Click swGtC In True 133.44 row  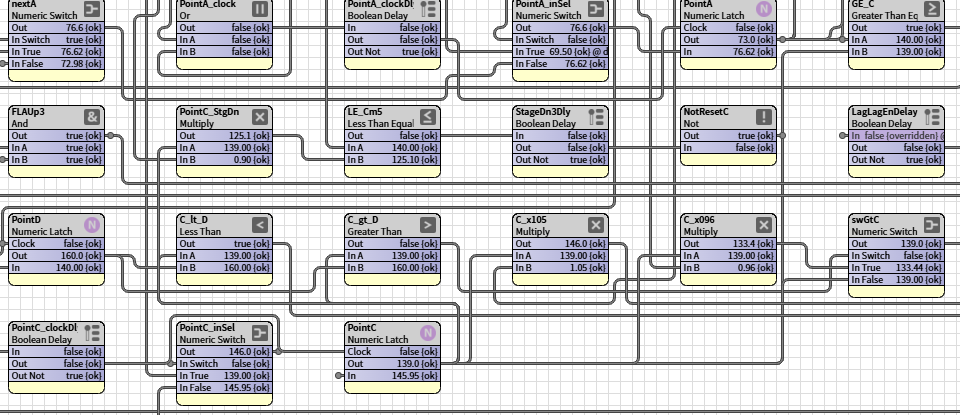click(896, 268)
